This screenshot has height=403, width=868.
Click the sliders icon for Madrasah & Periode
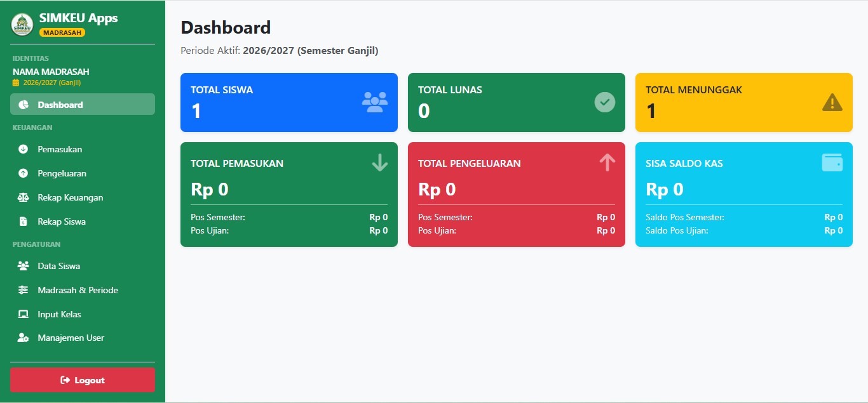(24, 290)
